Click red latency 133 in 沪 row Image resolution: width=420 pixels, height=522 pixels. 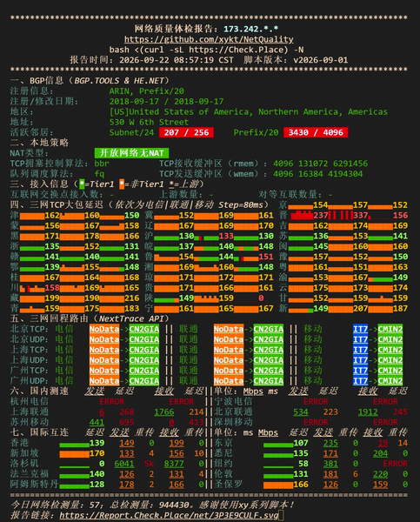pos(226,236)
